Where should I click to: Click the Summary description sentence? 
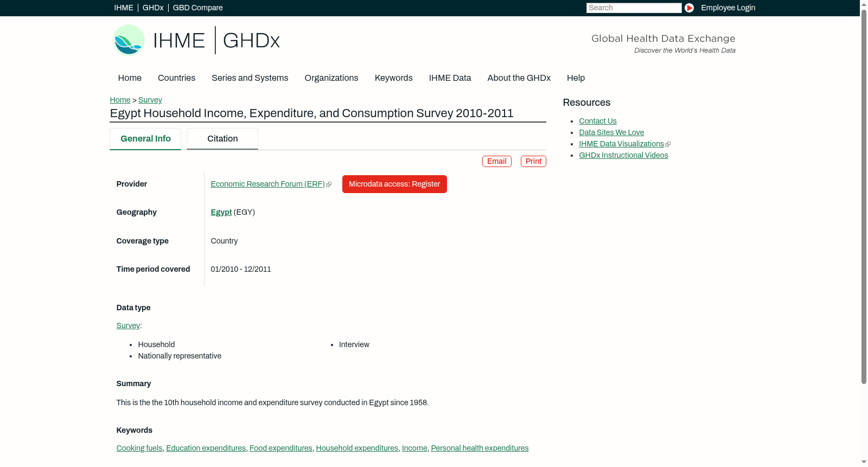tap(273, 403)
